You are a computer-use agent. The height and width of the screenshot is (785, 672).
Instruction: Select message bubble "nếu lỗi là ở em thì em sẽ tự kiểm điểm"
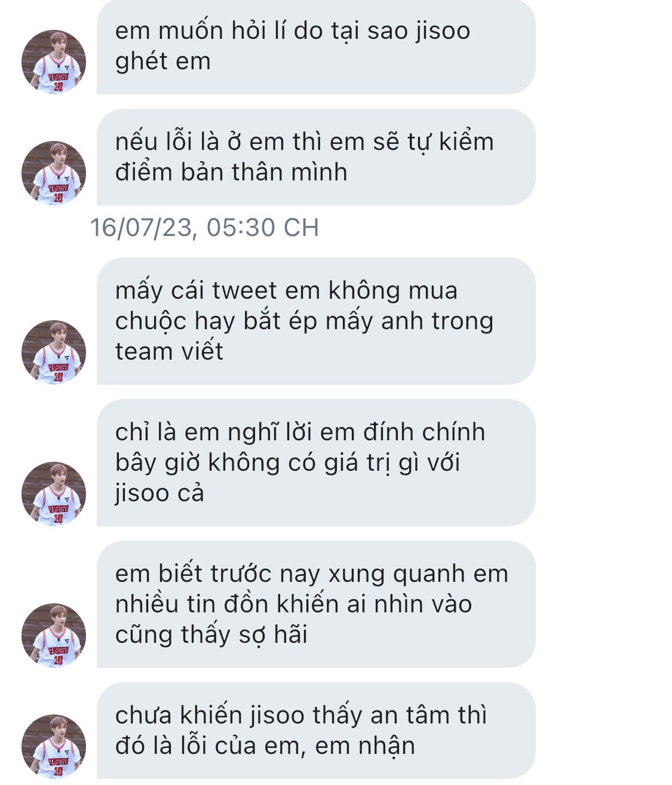click(316, 157)
